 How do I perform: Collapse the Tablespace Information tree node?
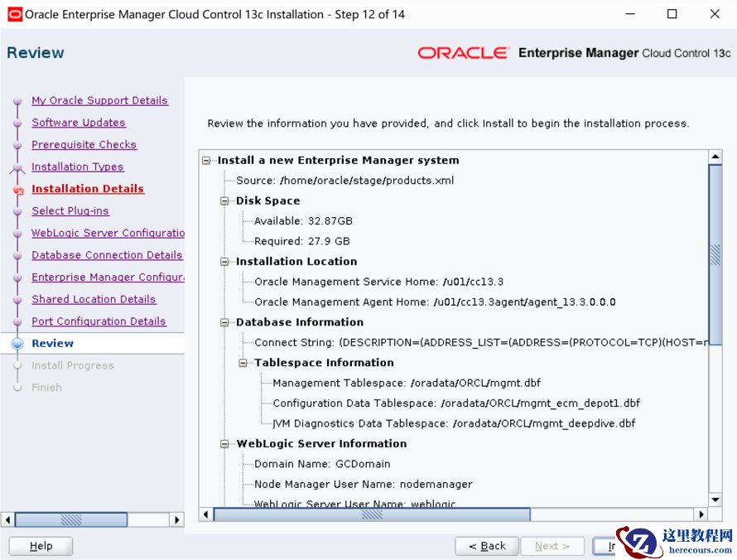243,363
